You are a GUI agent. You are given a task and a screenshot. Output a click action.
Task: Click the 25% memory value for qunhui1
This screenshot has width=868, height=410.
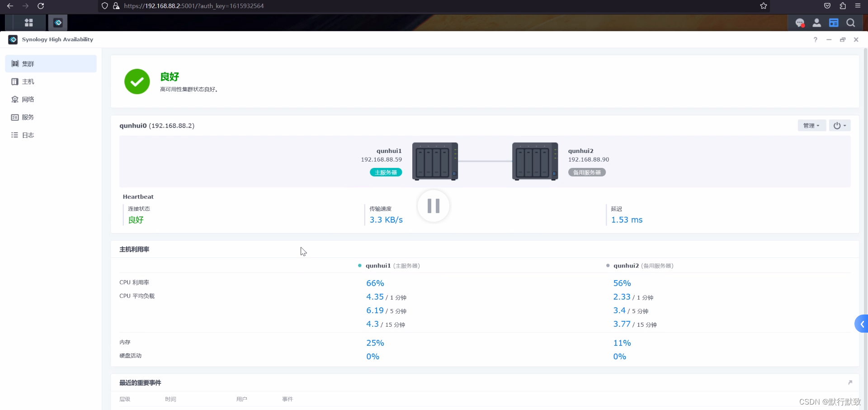[375, 343]
